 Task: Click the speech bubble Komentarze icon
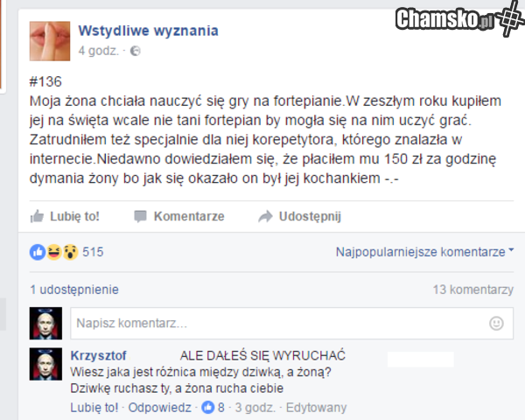140,217
